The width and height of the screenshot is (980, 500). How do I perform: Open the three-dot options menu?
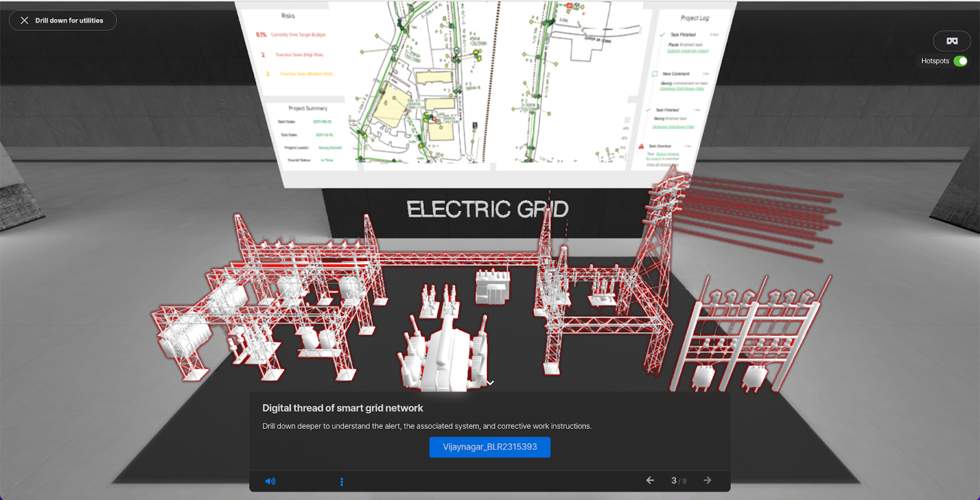(x=342, y=482)
